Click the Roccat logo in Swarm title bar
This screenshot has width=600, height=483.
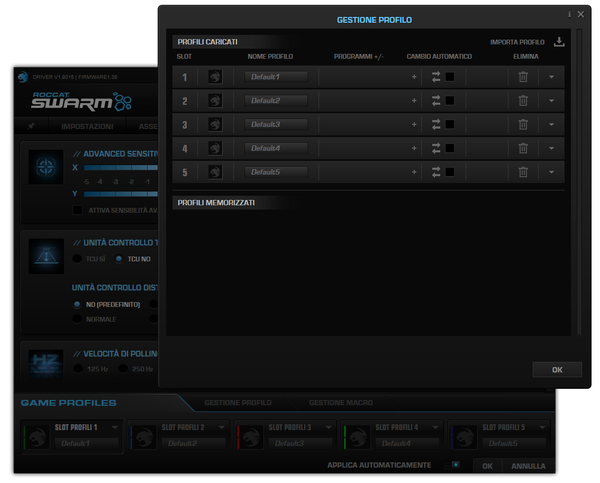[23, 77]
